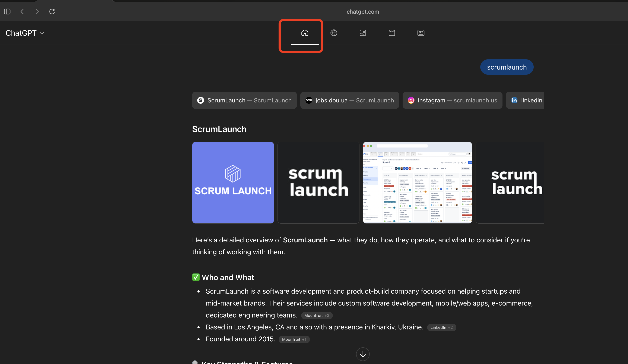Go forward with browser forward arrow
The width and height of the screenshot is (628, 364).
coord(37,12)
